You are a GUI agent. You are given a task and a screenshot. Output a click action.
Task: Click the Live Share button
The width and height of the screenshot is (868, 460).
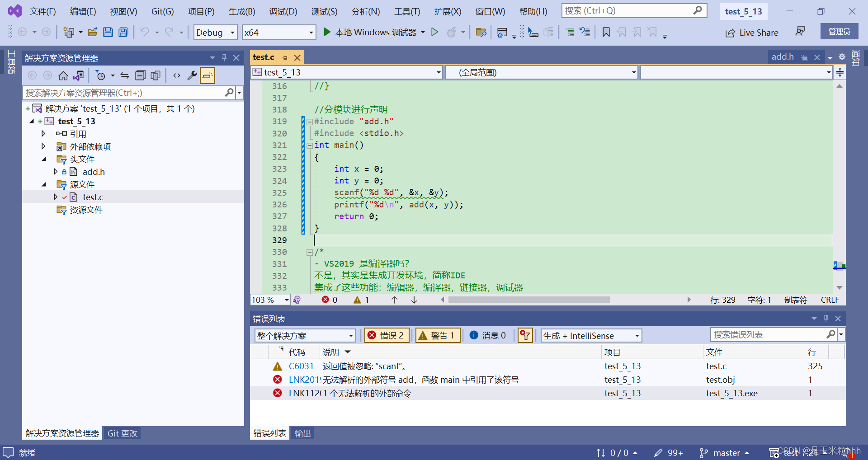[752, 33]
